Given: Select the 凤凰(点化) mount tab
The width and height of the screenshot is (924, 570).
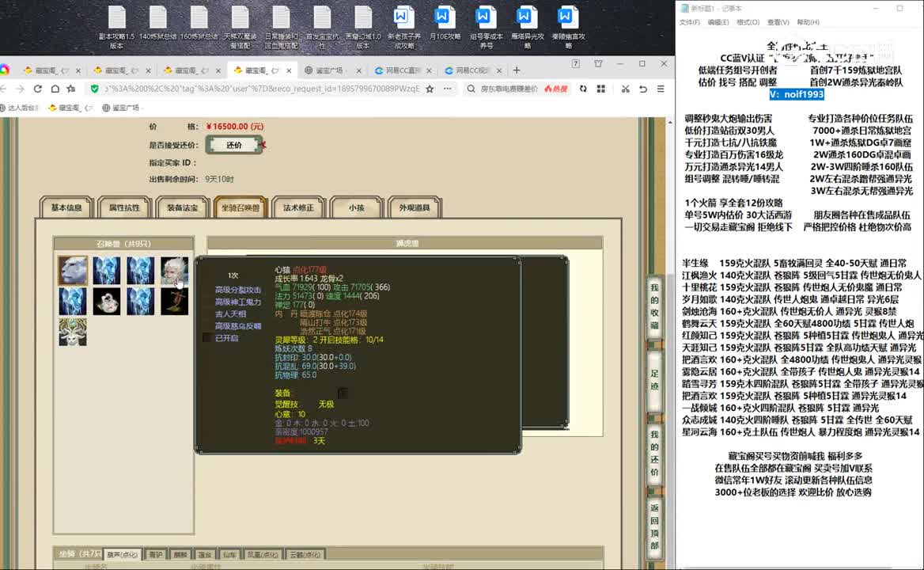Looking at the screenshot, I should (x=262, y=554).
